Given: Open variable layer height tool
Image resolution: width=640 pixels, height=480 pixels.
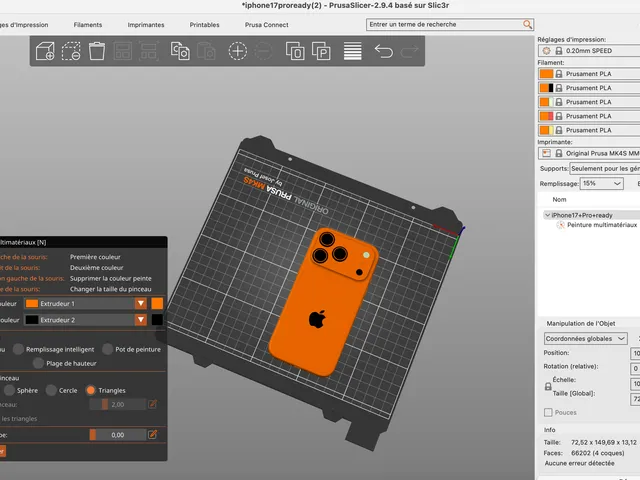Looking at the screenshot, I should (353, 51).
